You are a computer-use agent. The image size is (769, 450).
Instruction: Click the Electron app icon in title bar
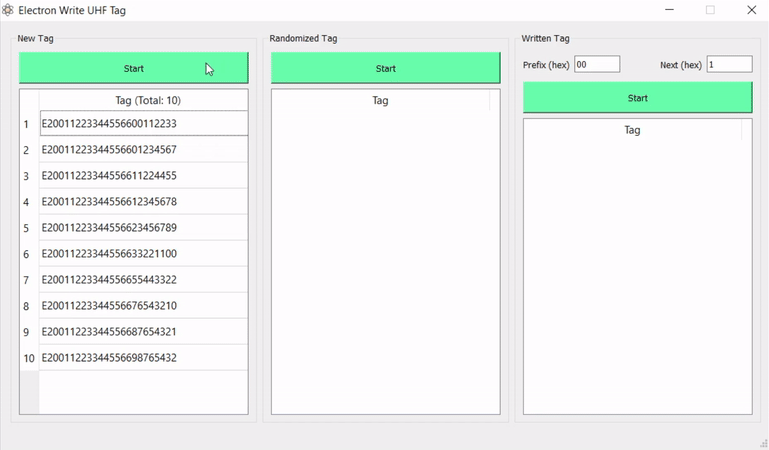(9, 10)
